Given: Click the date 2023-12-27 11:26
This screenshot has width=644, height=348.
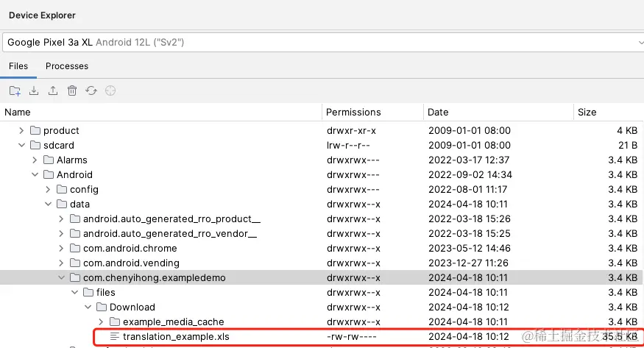Looking at the screenshot, I should (469, 263).
